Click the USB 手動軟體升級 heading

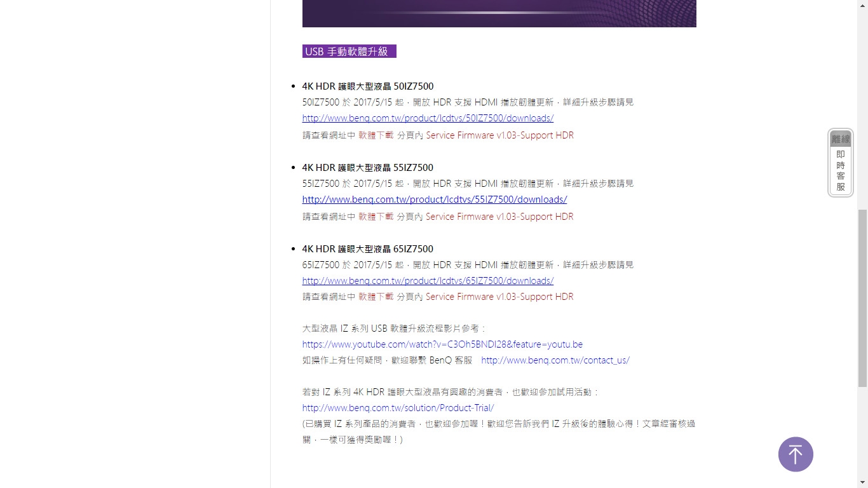[349, 51]
